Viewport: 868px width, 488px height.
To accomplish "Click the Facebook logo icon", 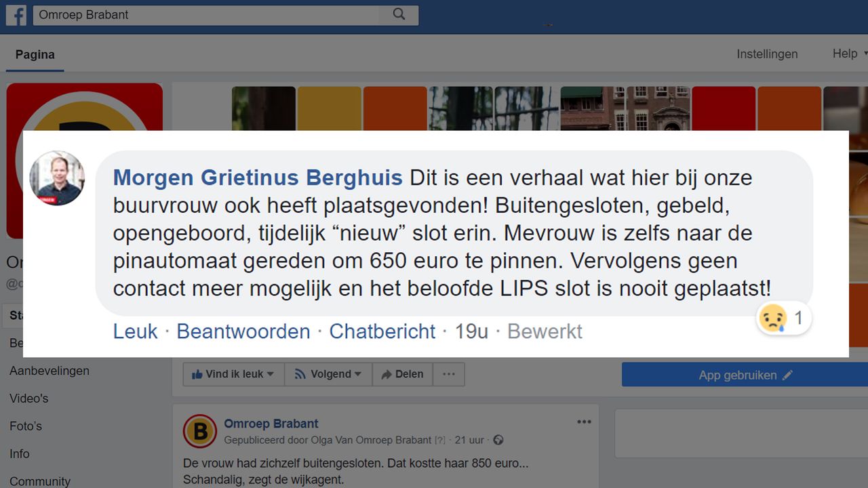I will click(16, 15).
